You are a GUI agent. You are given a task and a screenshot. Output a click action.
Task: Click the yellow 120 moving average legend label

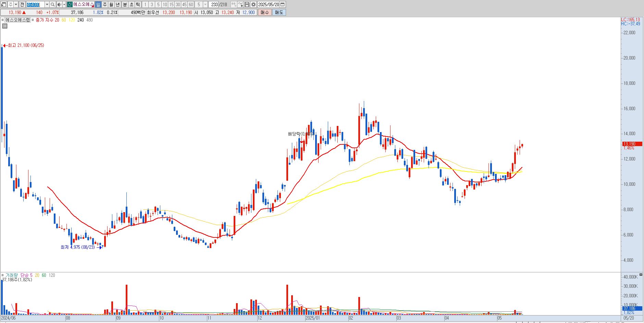[72, 20]
